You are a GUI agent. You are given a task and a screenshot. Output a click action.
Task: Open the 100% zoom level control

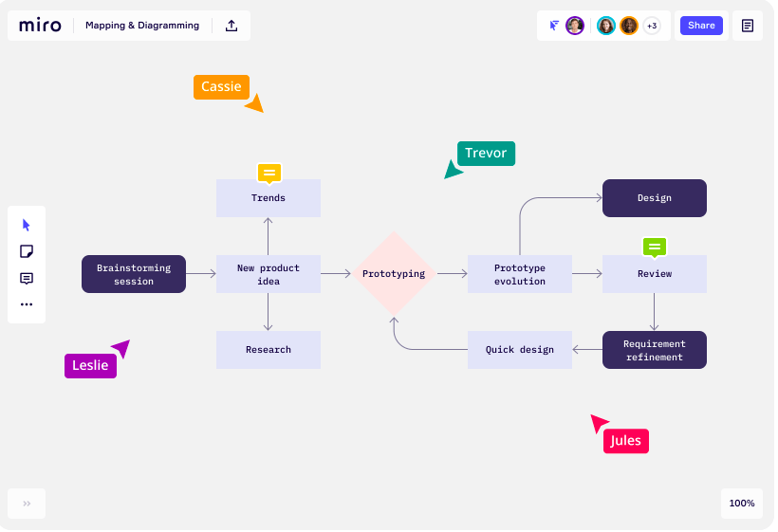click(744, 504)
